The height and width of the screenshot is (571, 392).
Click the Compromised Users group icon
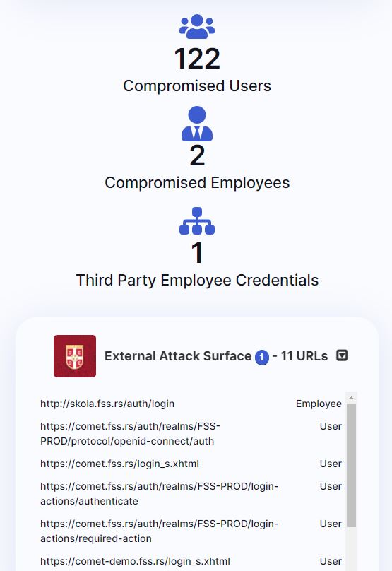tap(197, 26)
